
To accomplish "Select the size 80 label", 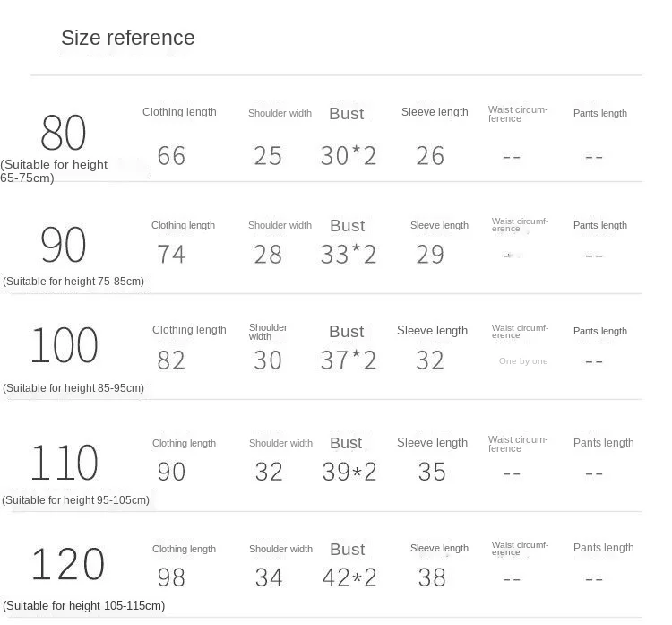I will click(x=64, y=133).
